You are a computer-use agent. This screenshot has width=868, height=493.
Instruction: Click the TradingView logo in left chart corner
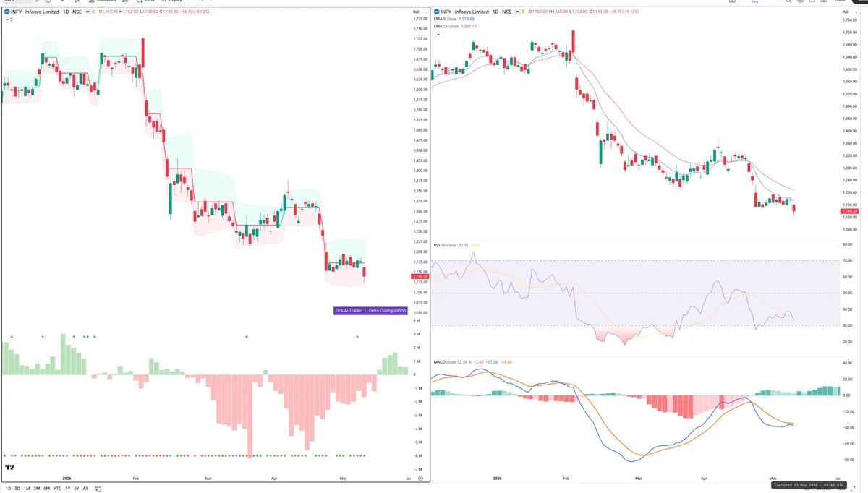tap(9, 468)
